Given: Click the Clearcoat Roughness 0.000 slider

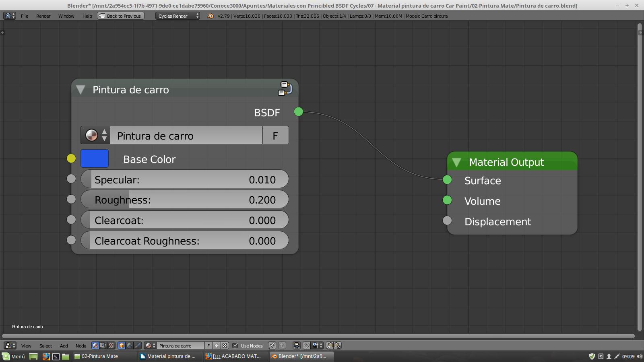Looking at the screenshot, I should pos(185,240).
